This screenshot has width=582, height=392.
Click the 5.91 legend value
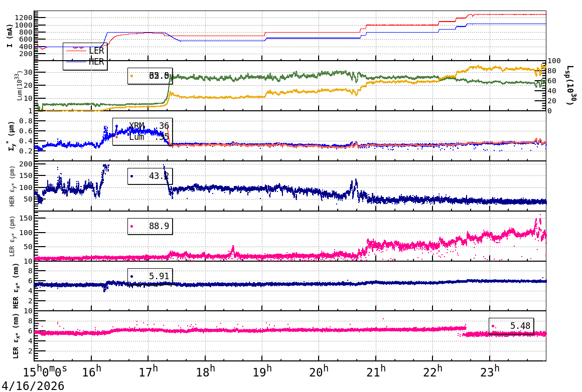(x=159, y=276)
